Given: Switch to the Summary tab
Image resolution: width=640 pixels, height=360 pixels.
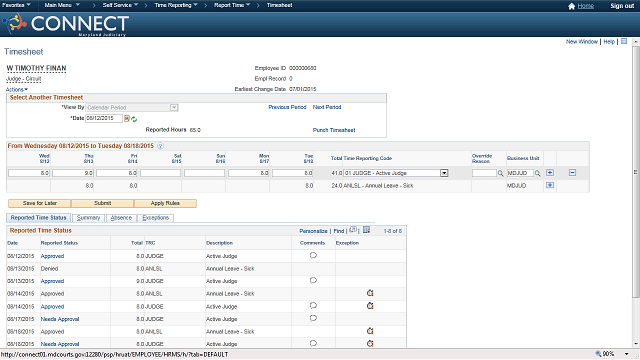Looking at the screenshot, I should 89,218.
